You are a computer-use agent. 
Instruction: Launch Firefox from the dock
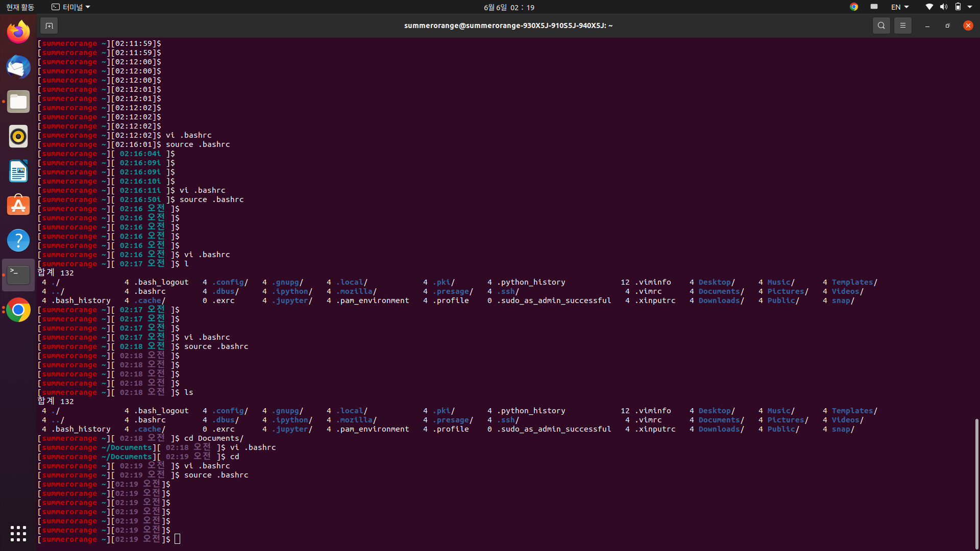pyautogui.click(x=18, y=32)
